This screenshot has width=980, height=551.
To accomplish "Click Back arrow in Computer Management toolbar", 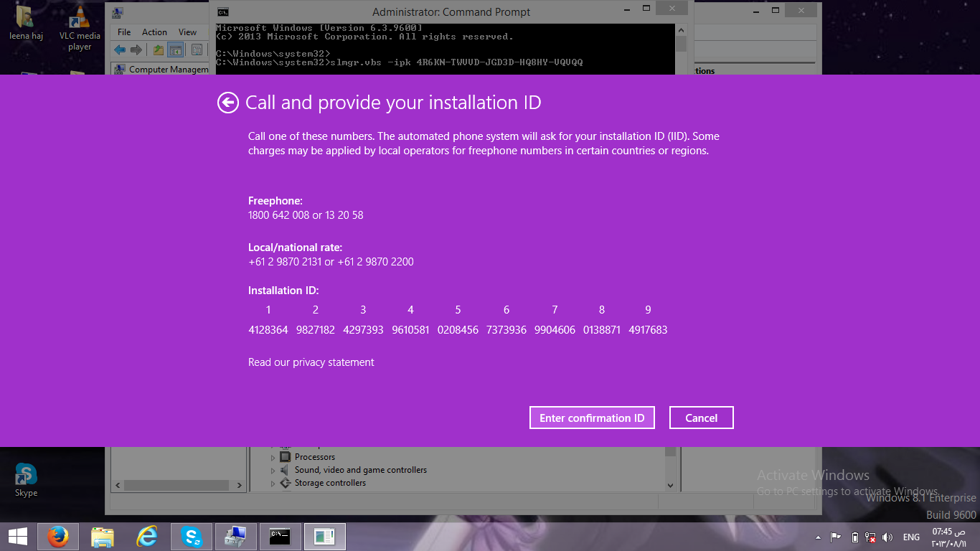I will point(120,50).
